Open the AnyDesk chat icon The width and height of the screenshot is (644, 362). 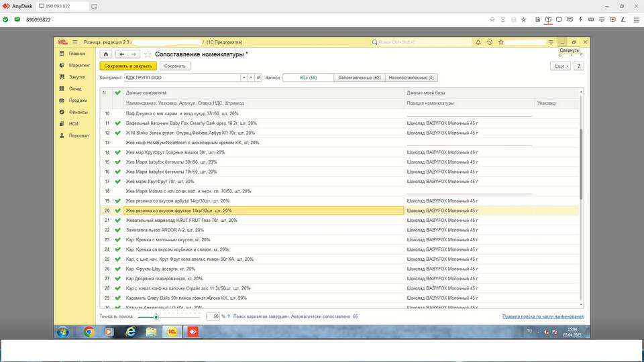[570, 19]
